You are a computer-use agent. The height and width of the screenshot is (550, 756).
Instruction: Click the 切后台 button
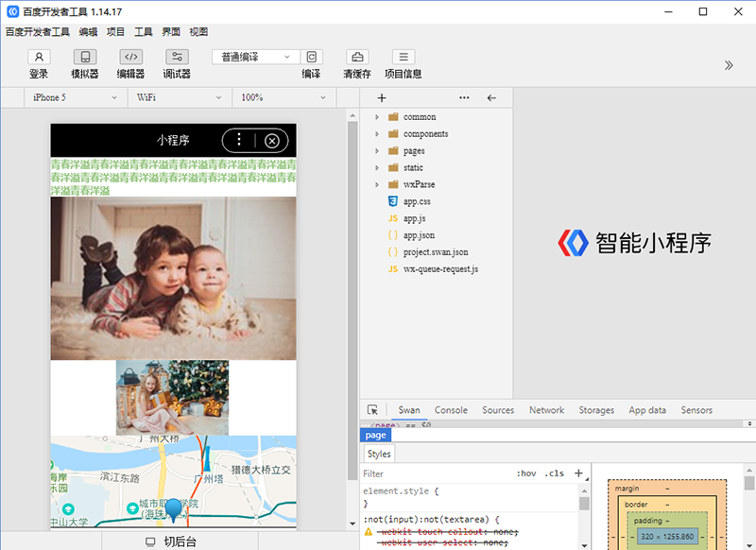[171, 541]
